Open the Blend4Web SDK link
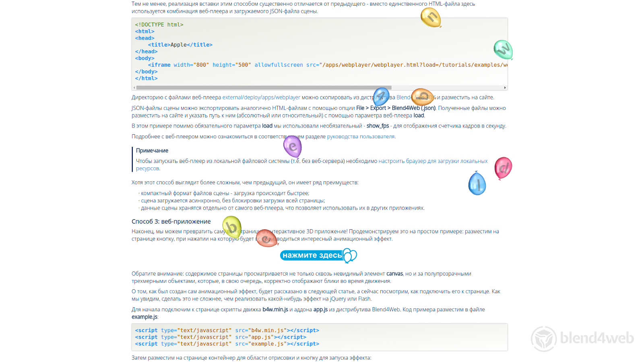This screenshot has width=644, height=362. [416, 97]
